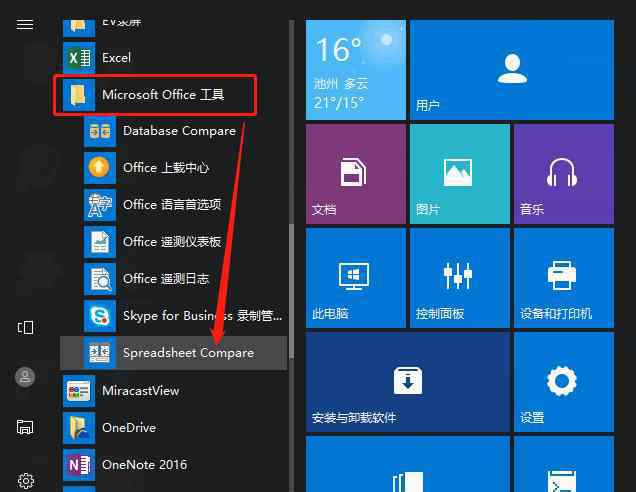Open Settings gear in left rail
This screenshot has height=492, width=636.
26,481
